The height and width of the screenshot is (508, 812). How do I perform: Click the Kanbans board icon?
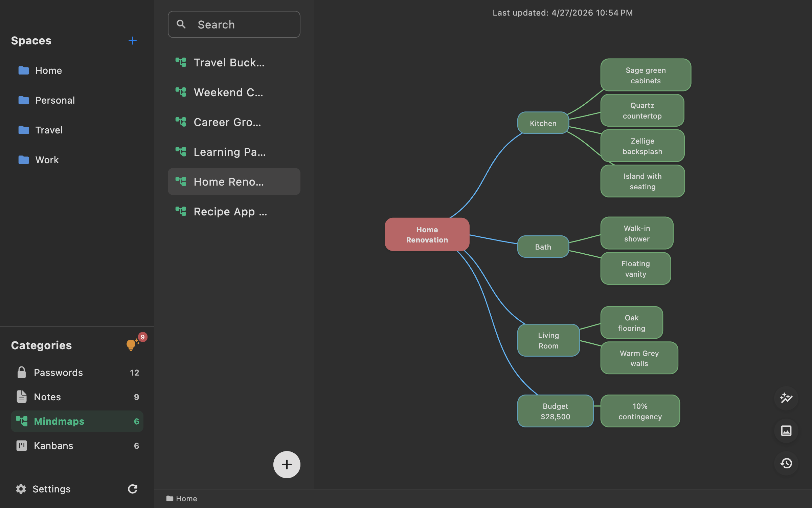[22, 445]
